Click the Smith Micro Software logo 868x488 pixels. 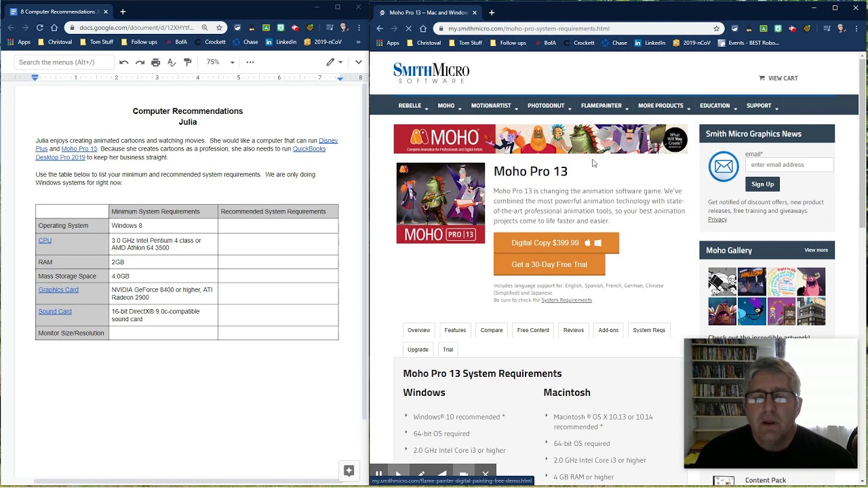[431, 73]
